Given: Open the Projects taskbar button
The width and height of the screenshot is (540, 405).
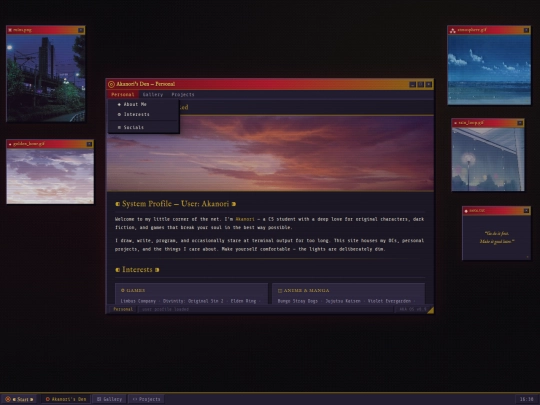Looking at the screenshot, I should click(146, 399).
